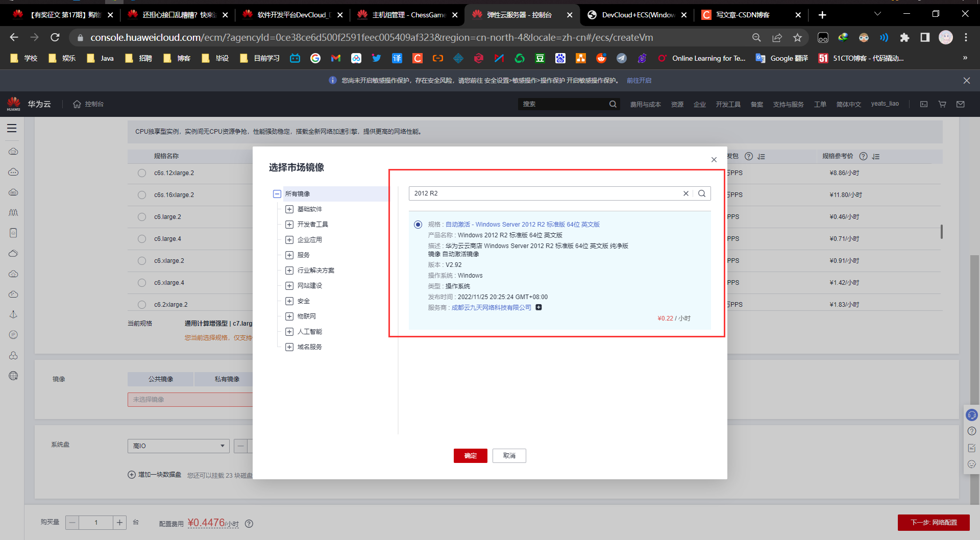Open the 开发工具 menu

point(728,104)
